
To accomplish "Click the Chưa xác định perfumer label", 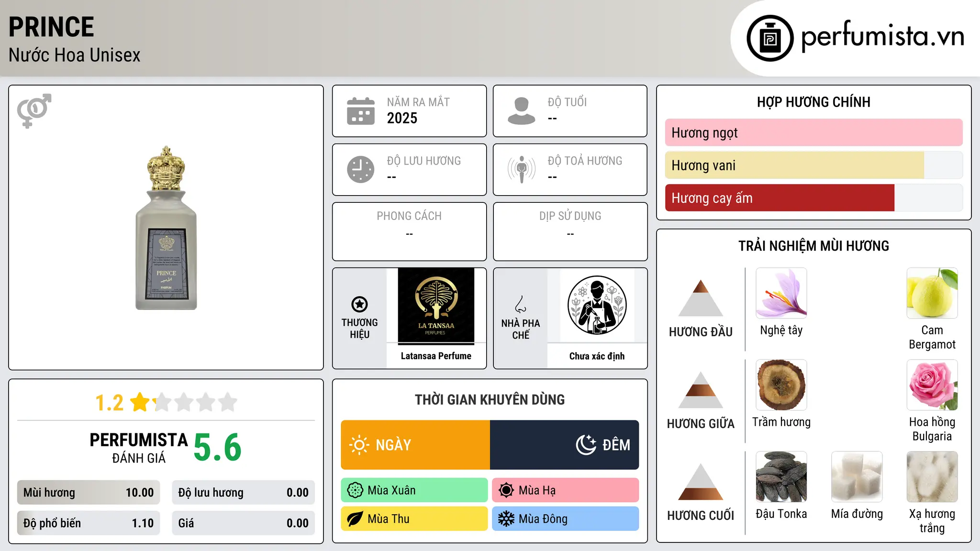I will tap(597, 356).
